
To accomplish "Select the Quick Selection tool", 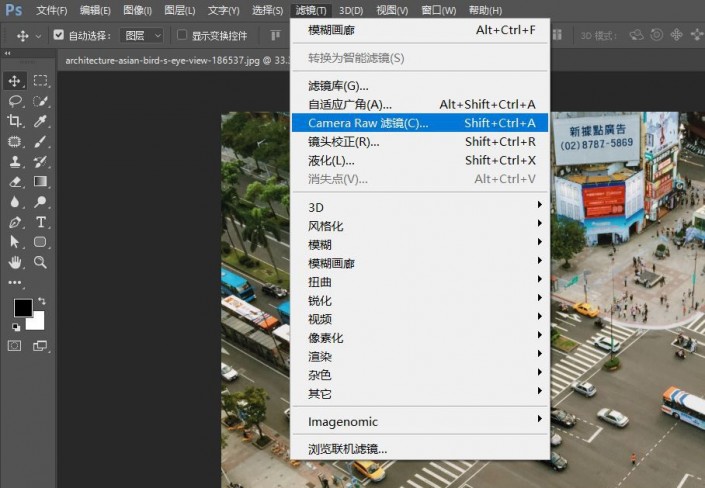I will tap(40, 101).
